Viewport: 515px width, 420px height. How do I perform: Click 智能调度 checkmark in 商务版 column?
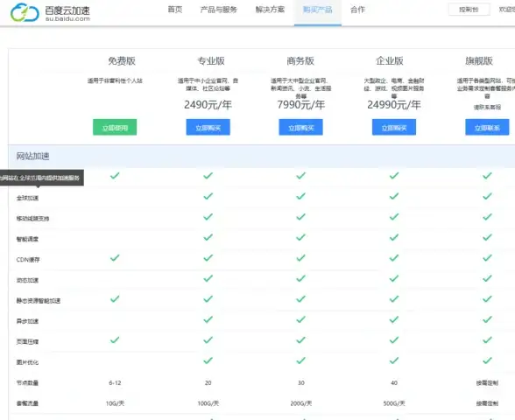301,237
